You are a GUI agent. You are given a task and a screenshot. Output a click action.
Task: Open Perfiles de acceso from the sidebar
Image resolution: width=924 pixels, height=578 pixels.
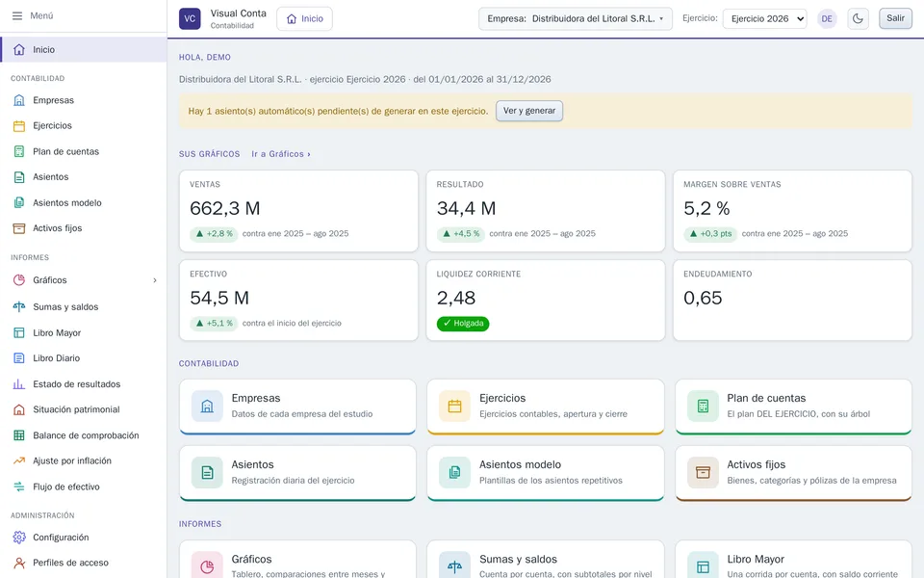coord(84,563)
